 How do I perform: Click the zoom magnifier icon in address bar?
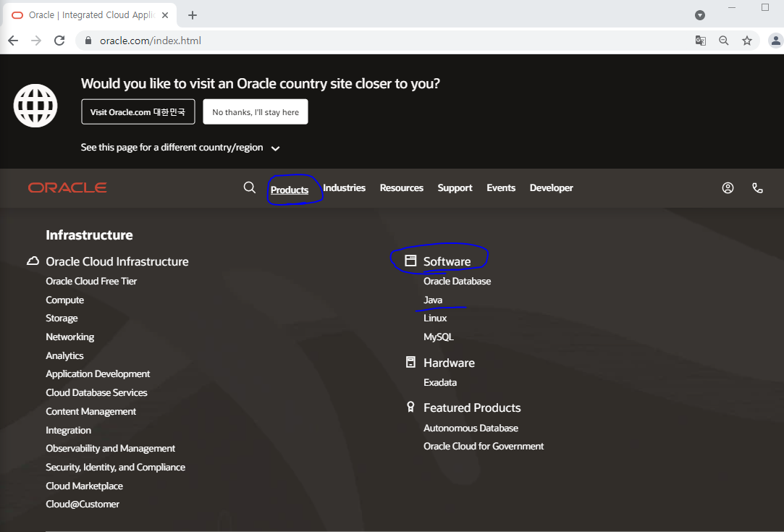click(723, 41)
